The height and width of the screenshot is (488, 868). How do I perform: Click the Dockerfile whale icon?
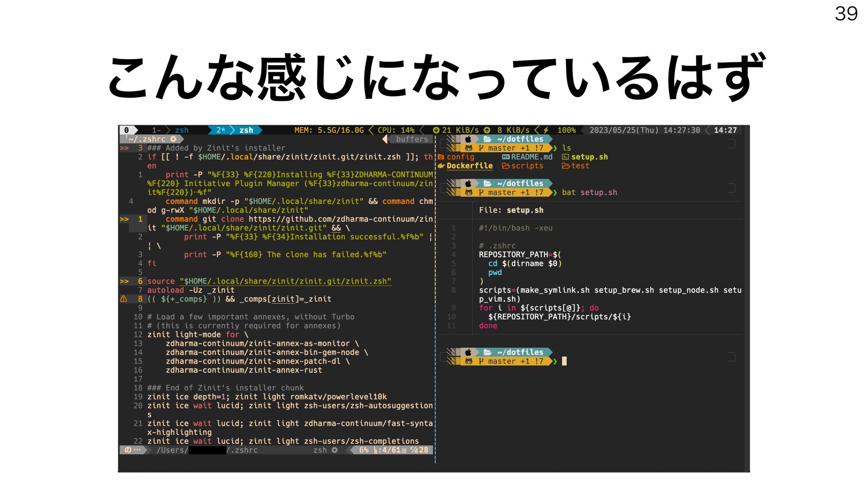pos(441,166)
